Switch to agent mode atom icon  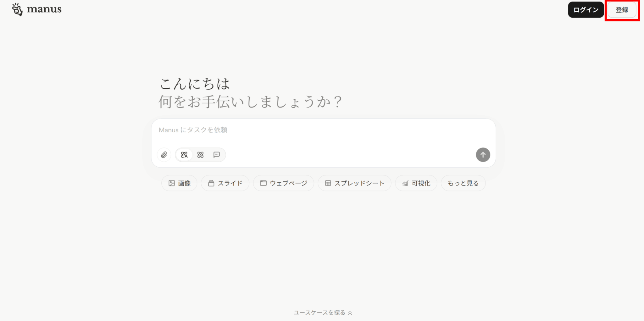200,155
